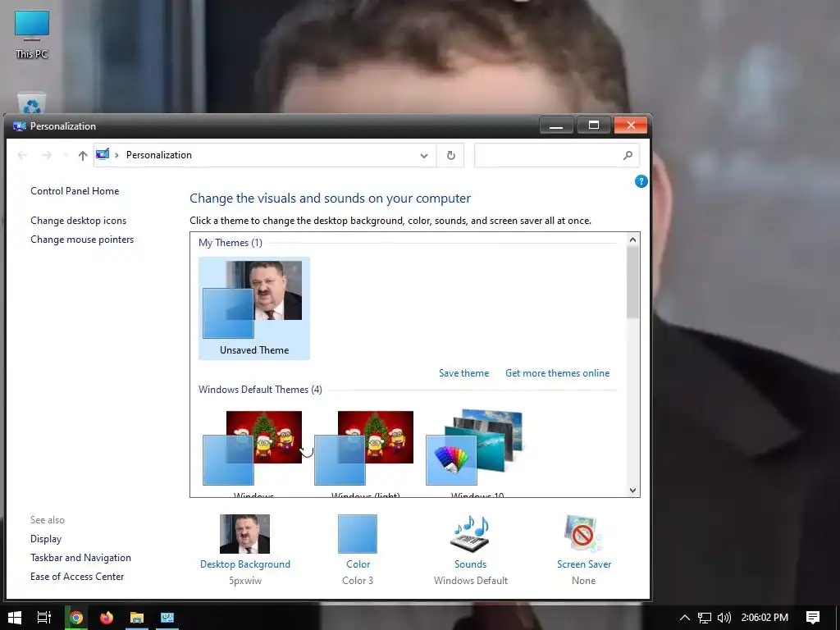
Task: Open the Screen Saver settings icon
Action: point(583,533)
